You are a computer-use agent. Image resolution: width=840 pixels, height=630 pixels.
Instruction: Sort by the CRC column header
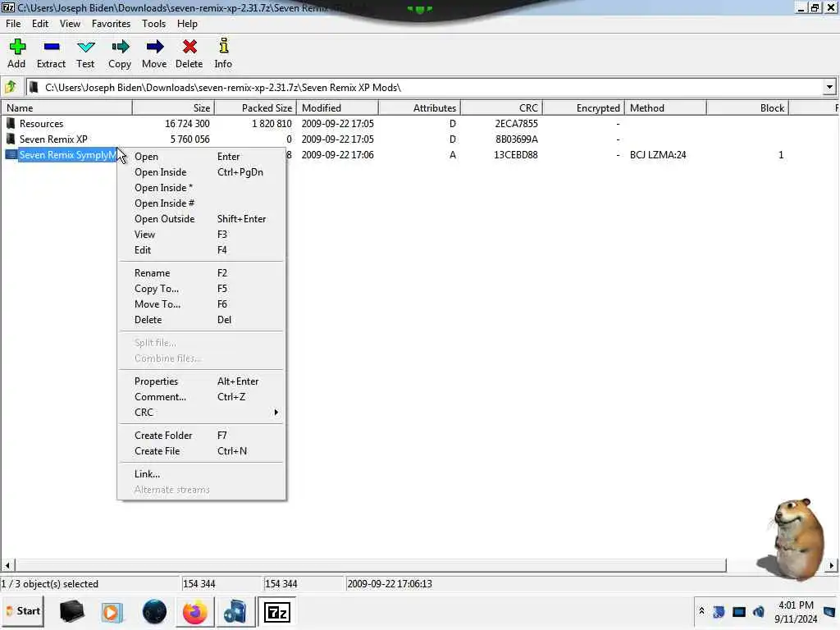point(502,107)
